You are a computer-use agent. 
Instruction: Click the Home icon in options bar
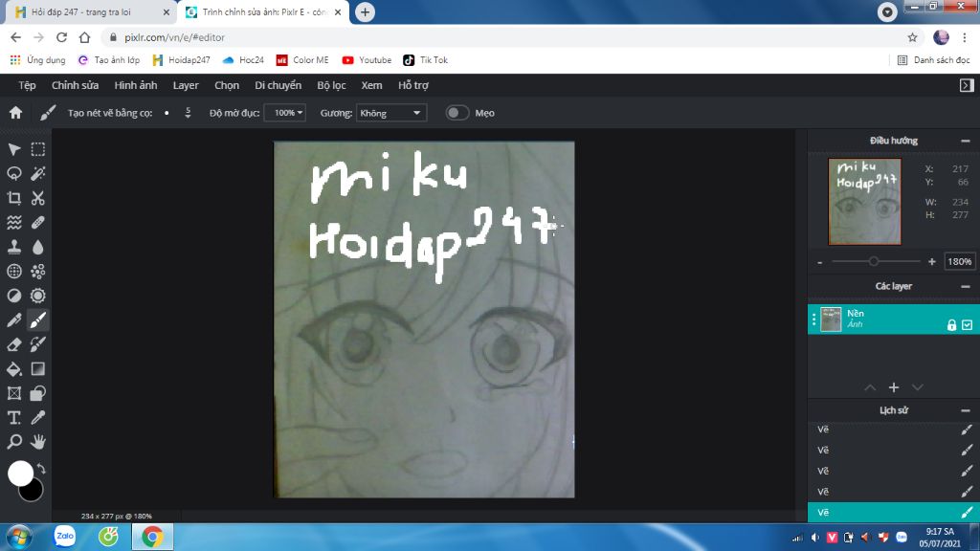[15, 113]
